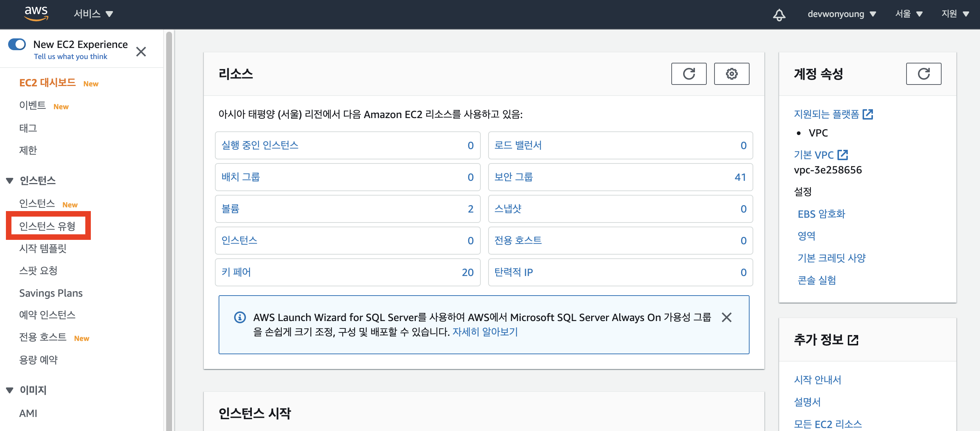Toggle the New EC2 Experience switch
Viewport: 980px width, 431px height.
[x=17, y=44]
